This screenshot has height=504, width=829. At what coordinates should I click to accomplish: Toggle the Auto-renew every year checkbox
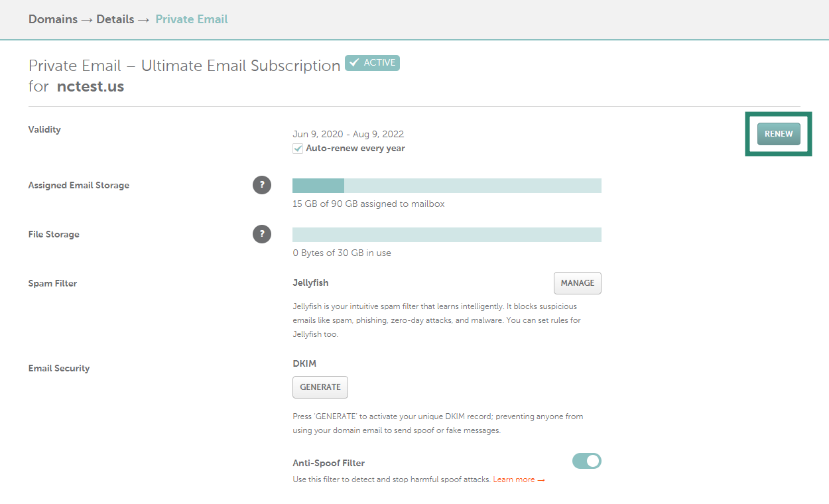pos(298,149)
